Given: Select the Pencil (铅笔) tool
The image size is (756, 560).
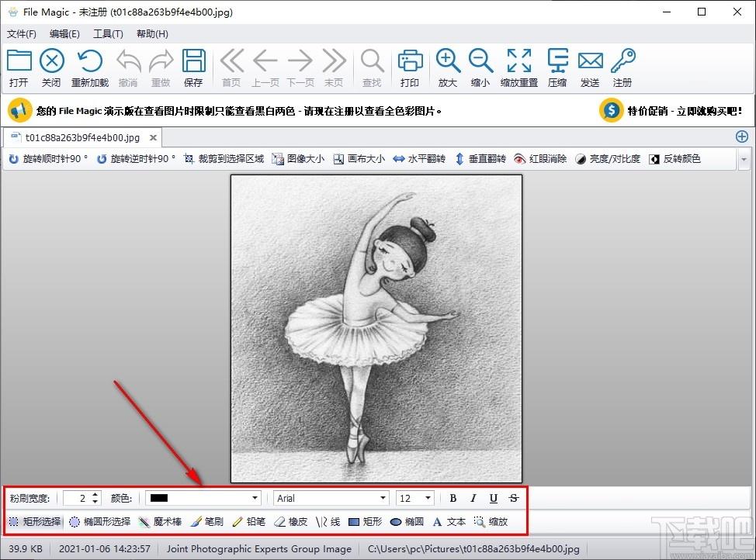Looking at the screenshot, I should (x=249, y=522).
